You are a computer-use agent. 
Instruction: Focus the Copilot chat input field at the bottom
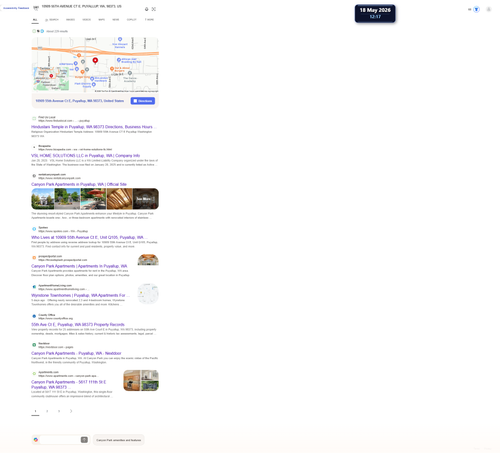[59, 440]
